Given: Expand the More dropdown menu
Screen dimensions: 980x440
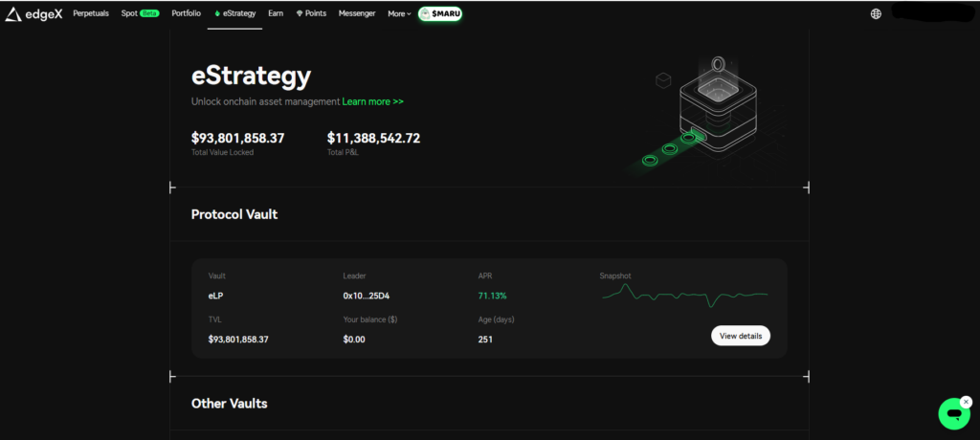Looking at the screenshot, I should click(399, 14).
